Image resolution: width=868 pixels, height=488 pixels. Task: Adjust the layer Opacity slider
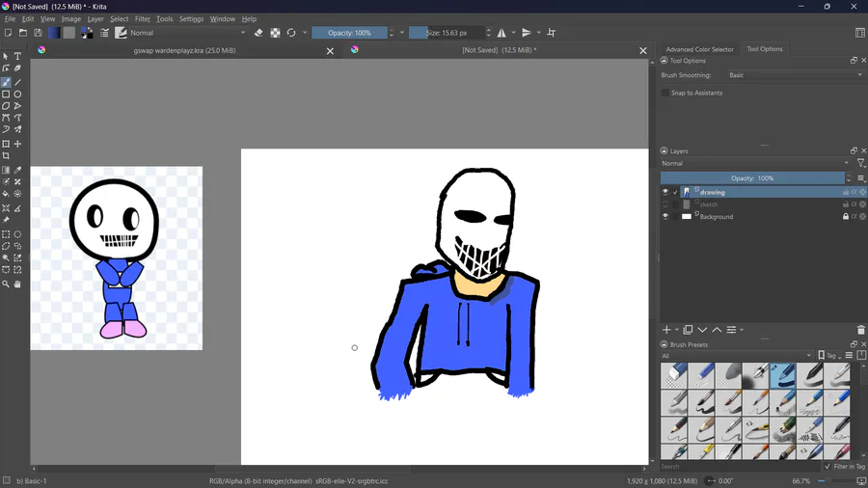coord(752,178)
